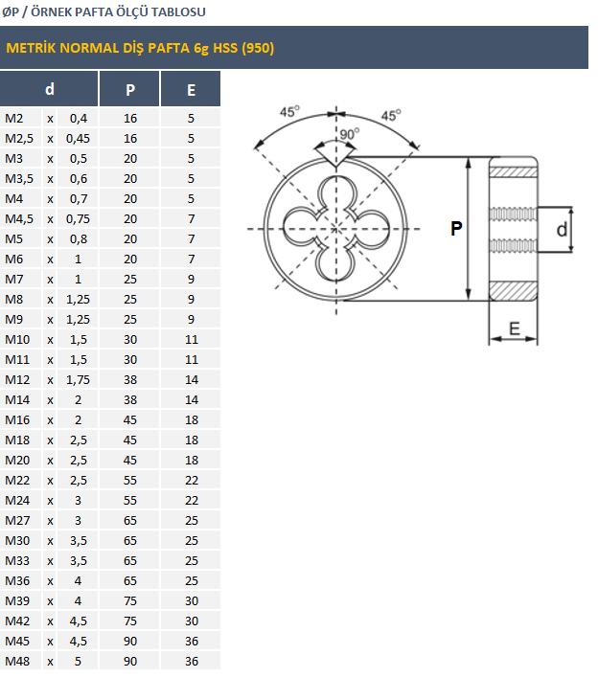Image resolution: width=598 pixels, height=700 pixels.
Task: Click the 'M18' row label
Action: pyautogui.click(x=17, y=440)
